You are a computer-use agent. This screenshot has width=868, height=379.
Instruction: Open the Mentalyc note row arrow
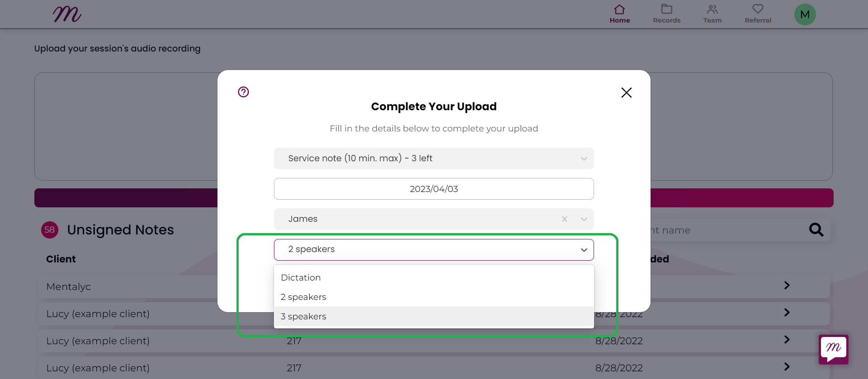pos(787,285)
